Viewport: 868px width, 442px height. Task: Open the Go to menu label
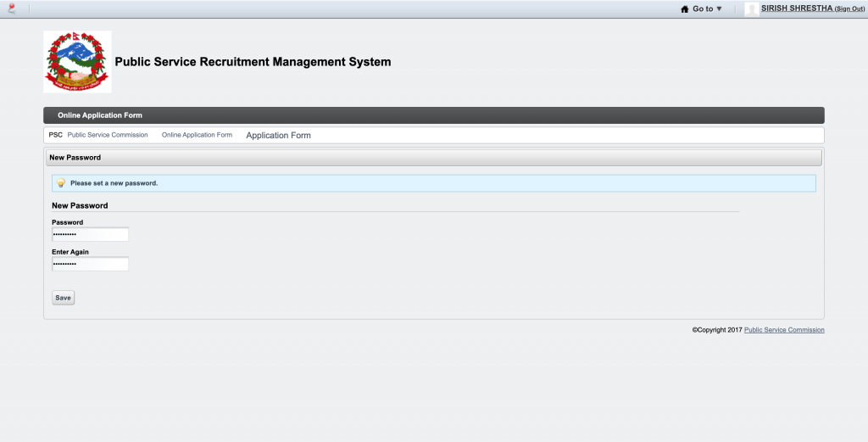(x=703, y=9)
